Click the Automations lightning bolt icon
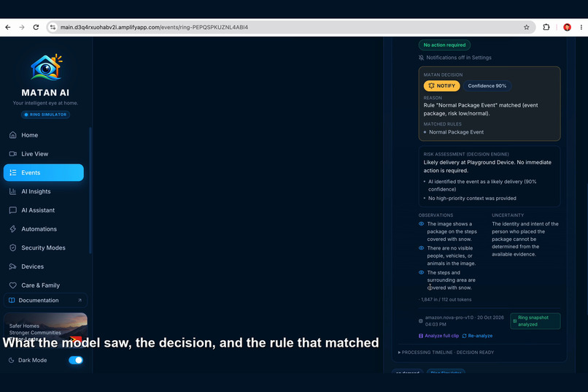 coord(12,228)
